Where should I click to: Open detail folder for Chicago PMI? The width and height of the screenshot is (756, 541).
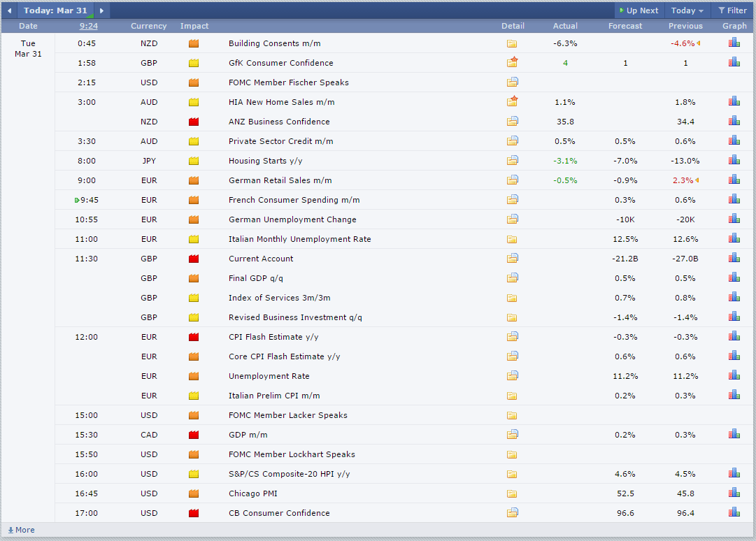pyautogui.click(x=512, y=493)
